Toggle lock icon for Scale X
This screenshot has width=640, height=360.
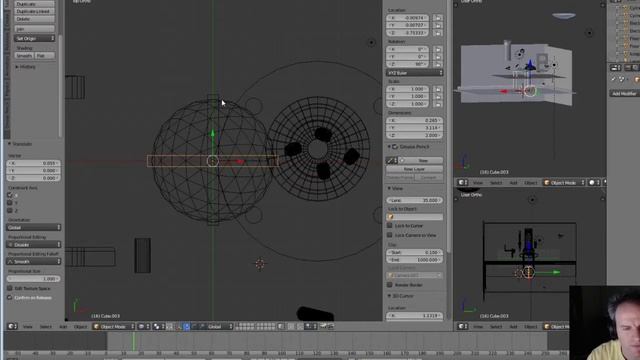coord(437,89)
